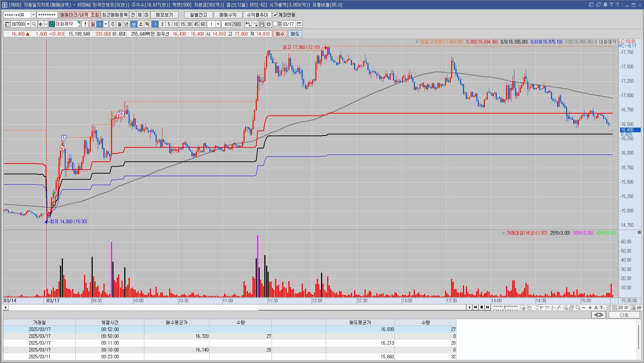The height and width of the screenshot is (363, 644).
Task: Click the A text tool icon in bottom toolbar
Action: point(596,308)
